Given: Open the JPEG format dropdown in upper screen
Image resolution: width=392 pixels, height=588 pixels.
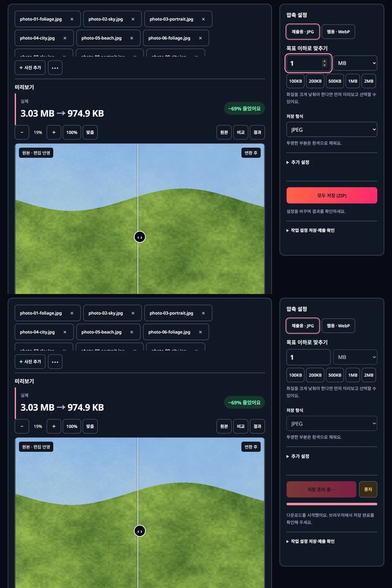Looking at the screenshot, I should pos(332,130).
